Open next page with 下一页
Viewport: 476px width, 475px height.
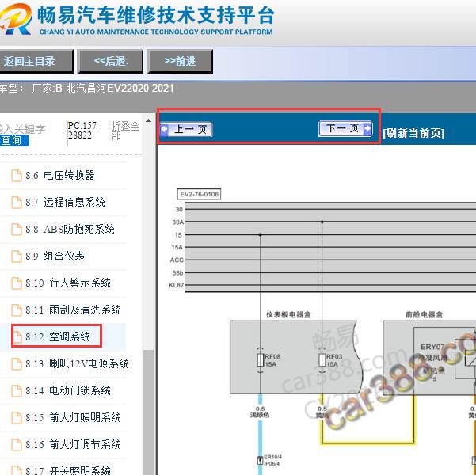tap(345, 128)
